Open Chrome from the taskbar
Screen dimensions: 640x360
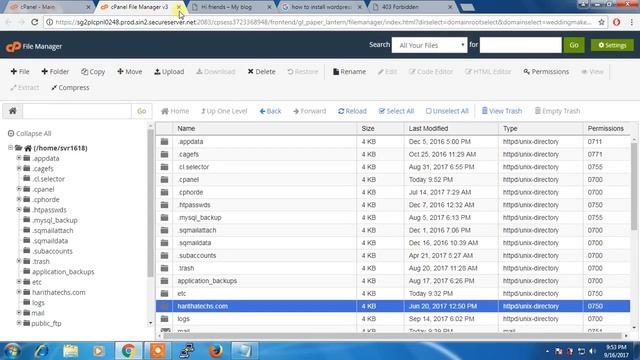pyautogui.click(x=128, y=351)
